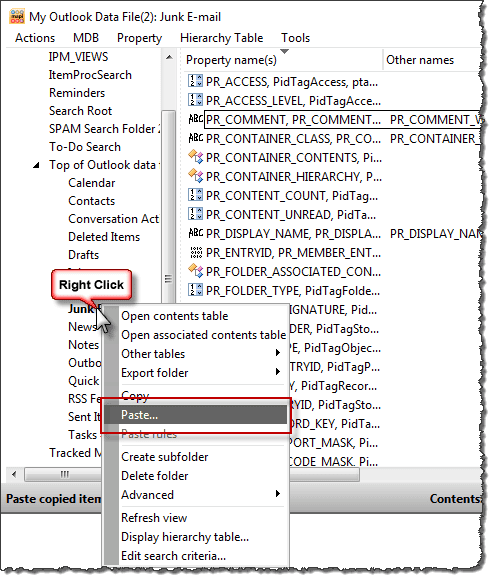This screenshot has height=579, width=494.
Task: Click the PR_CONTAINER_ other names cell
Action: tap(436, 139)
